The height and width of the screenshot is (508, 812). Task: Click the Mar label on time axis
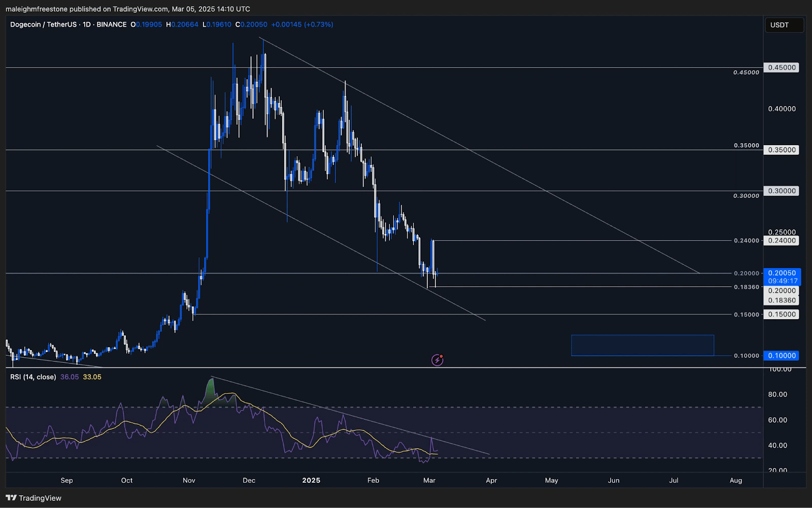coord(429,480)
